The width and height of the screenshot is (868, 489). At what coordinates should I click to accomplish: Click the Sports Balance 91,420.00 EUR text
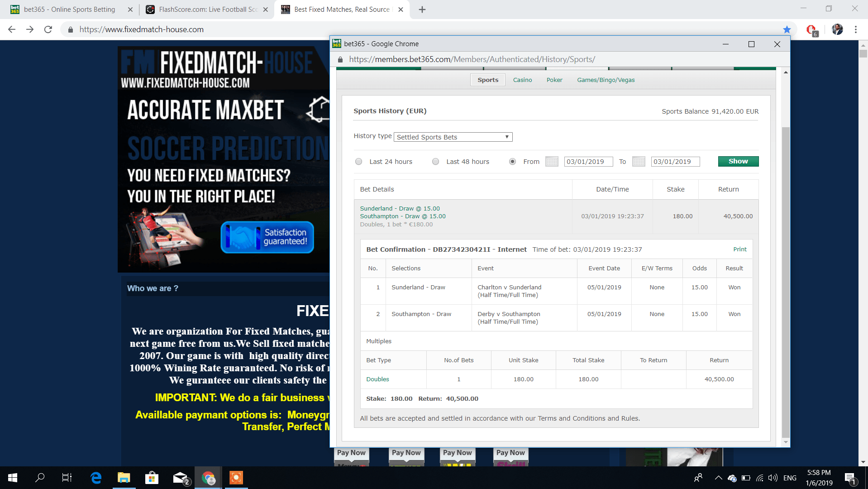(x=710, y=111)
